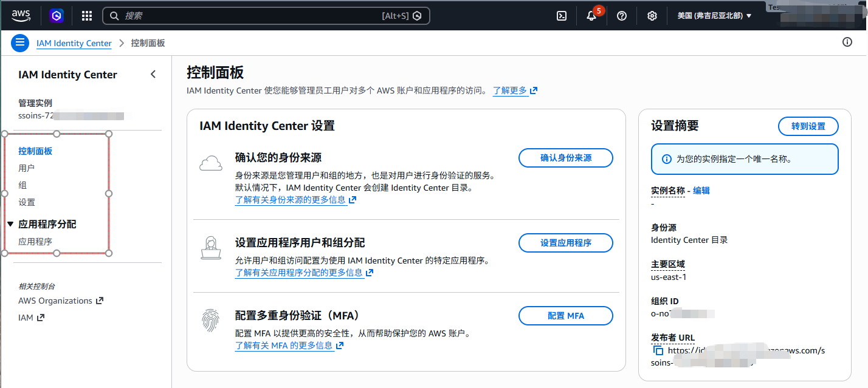Screen dimensions: 868x388
Task: Click the cloud identity source icon
Action: 211,163
